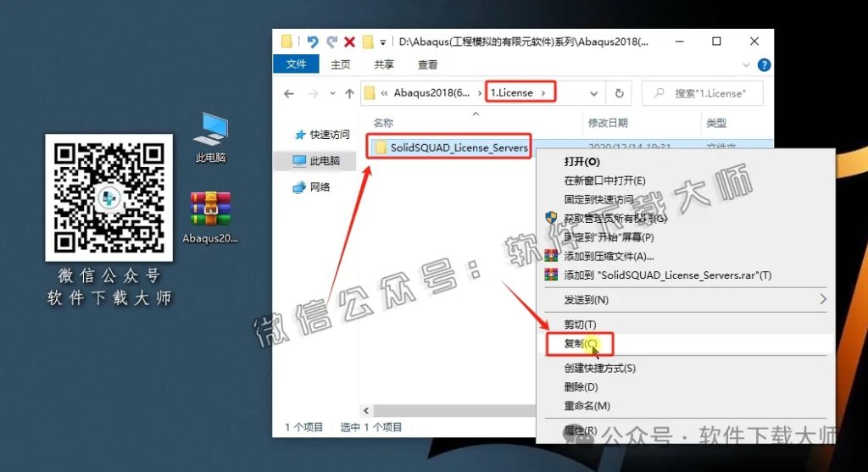Screen dimensions: 868x472
Task: Open the 文件 ribbon tab
Action: click(x=296, y=64)
